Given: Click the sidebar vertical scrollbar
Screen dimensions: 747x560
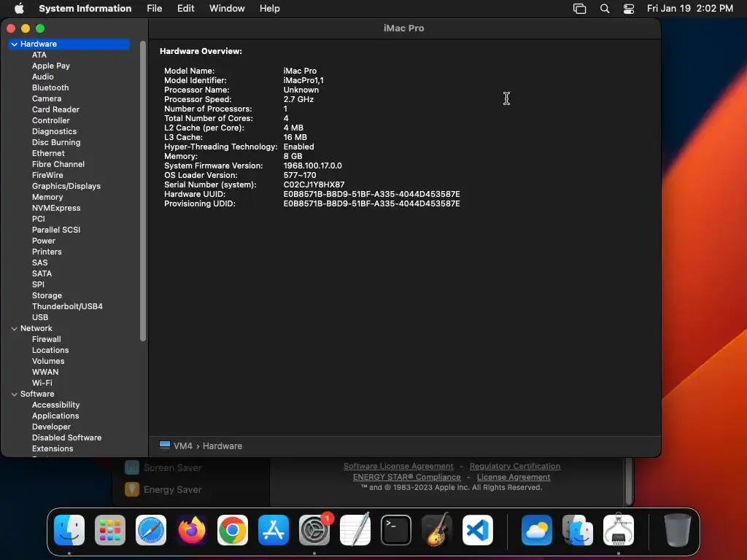Looking at the screenshot, I should [x=143, y=190].
